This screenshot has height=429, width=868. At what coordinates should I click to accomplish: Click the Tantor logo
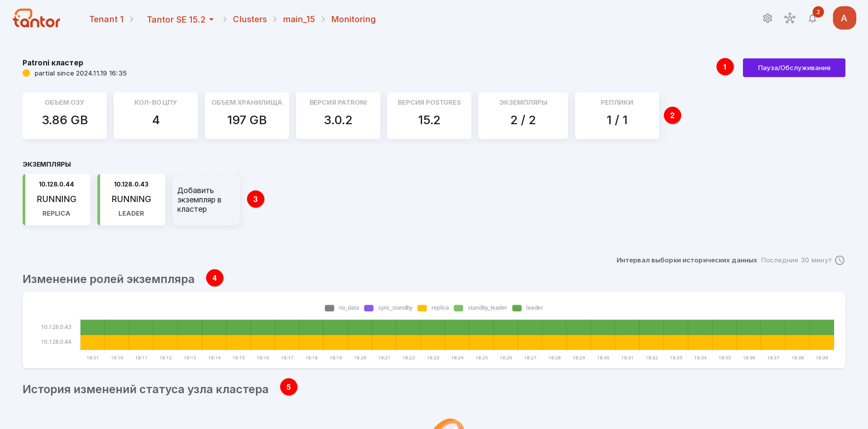(x=36, y=18)
